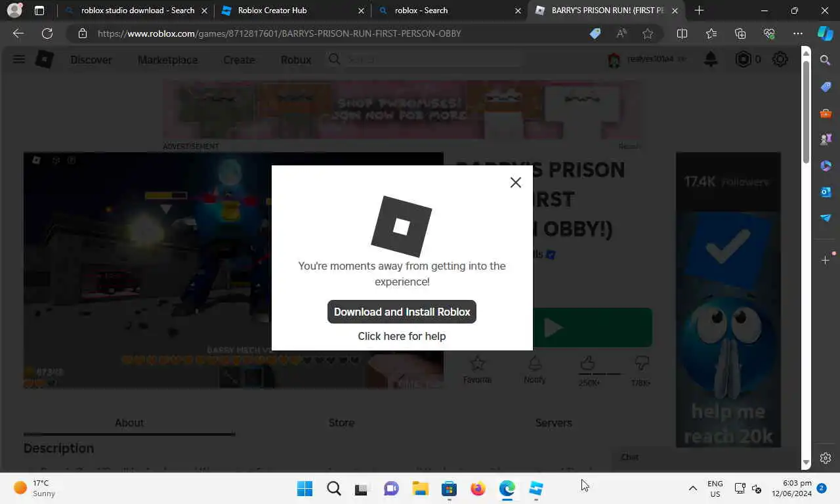Click the game preview thumbnail
Screen dimensions: 840x504
(234, 270)
